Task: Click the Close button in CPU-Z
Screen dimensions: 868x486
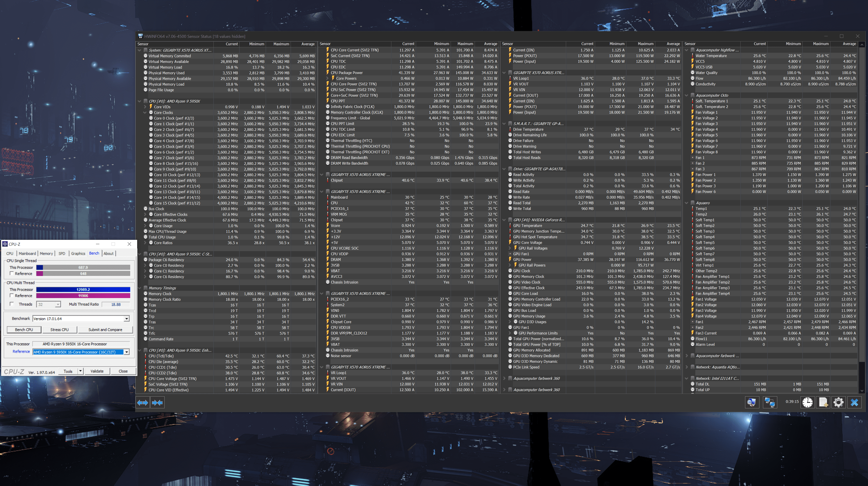Action: coord(123,371)
